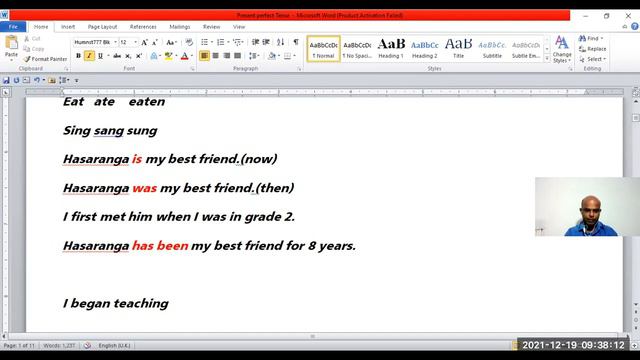Click the Shrink Font icon
This screenshot has width=640, height=360.
tap(155, 42)
